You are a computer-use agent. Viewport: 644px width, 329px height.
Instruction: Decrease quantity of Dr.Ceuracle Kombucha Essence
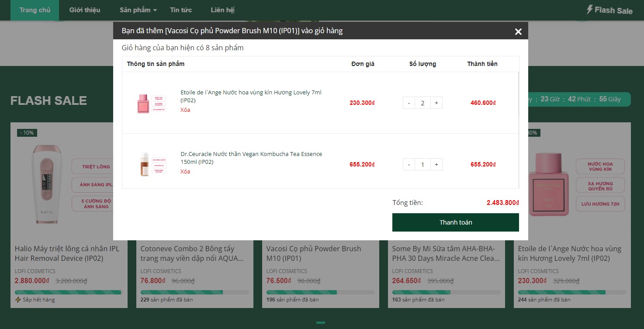(x=409, y=165)
